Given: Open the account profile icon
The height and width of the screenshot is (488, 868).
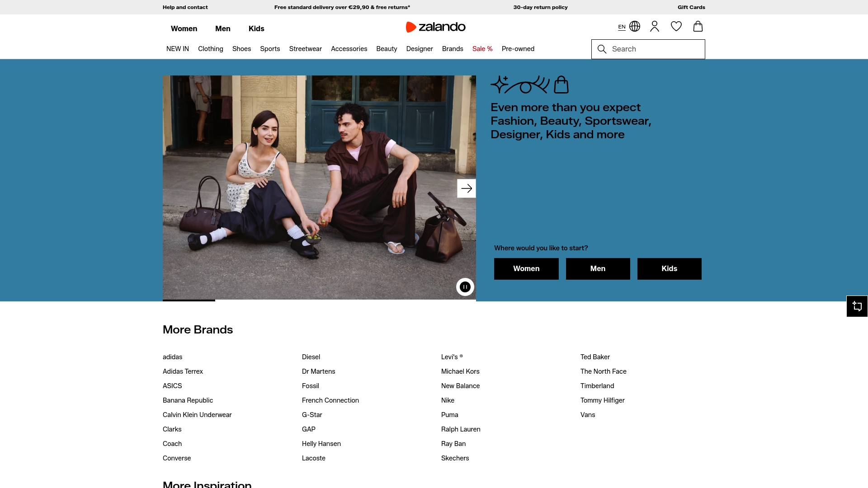Looking at the screenshot, I should (654, 26).
